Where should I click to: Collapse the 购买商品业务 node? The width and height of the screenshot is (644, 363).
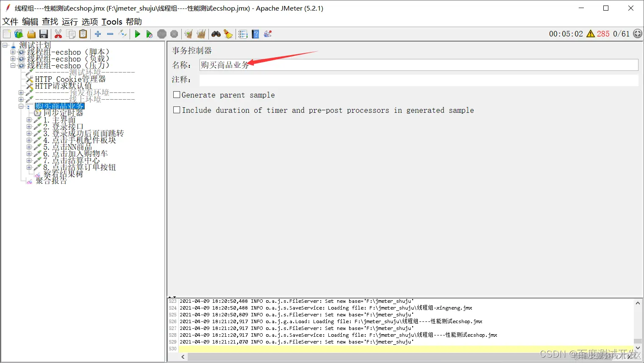coord(21,106)
